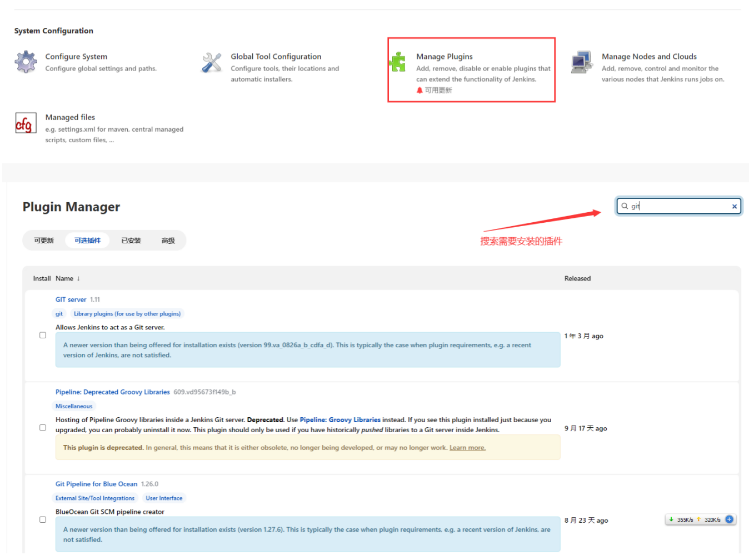749x560 pixels.
Task: Open the Manage Nodes and Clouds link
Action: click(x=649, y=57)
